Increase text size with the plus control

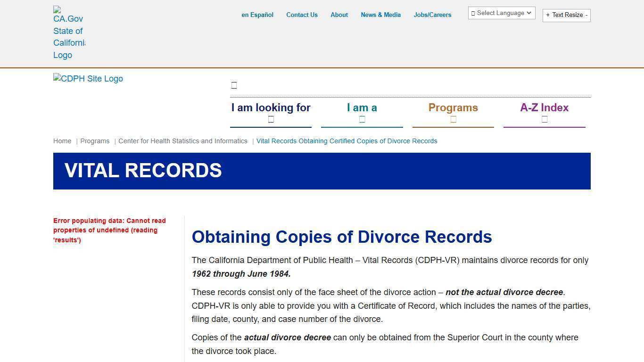click(548, 15)
